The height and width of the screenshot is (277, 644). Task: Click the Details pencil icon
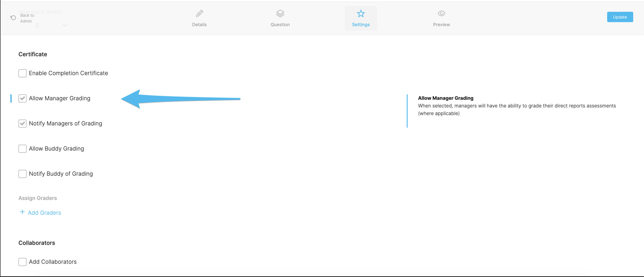pyautogui.click(x=199, y=13)
